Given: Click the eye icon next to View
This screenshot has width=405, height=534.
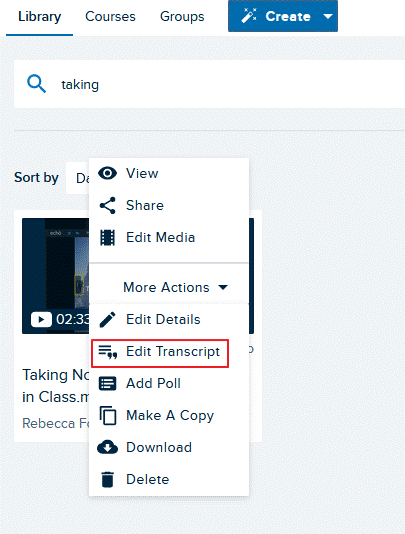Looking at the screenshot, I should click(107, 173).
